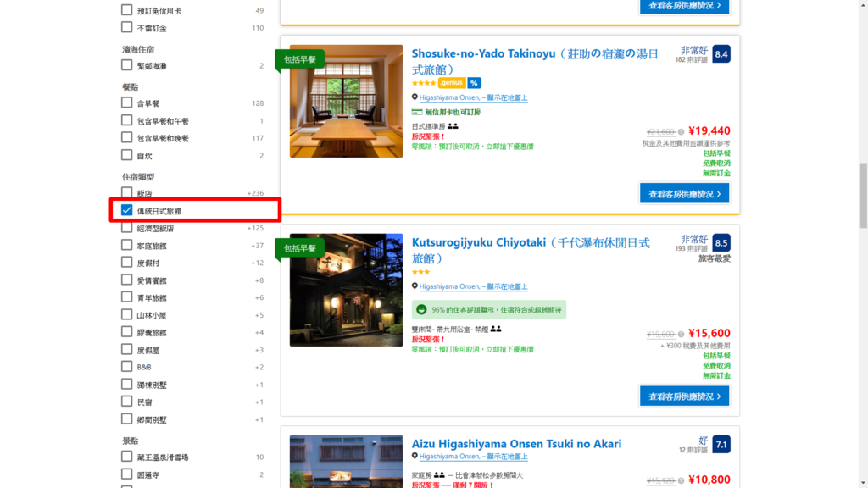Open the Kutsurogijyuku Chiyotaki hotel title link
The image size is (868, 488).
(531, 250)
